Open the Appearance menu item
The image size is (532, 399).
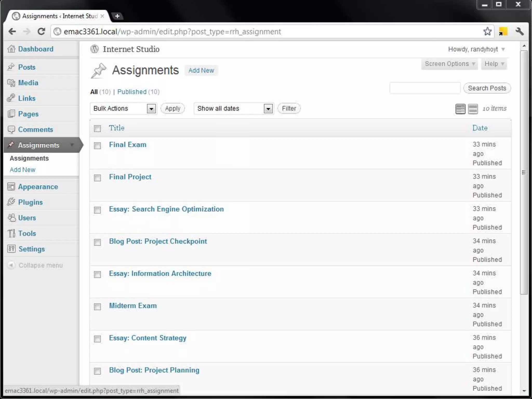(x=38, y=187)
